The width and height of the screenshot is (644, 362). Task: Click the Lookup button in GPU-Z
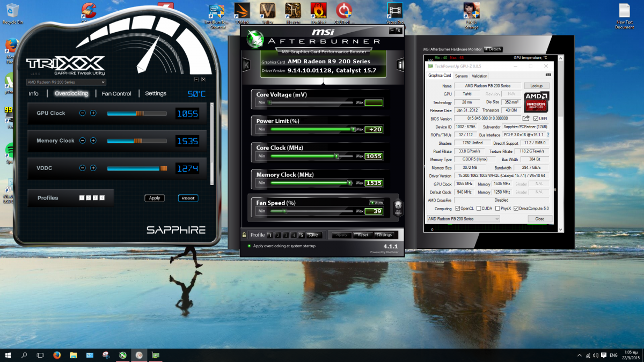pos(537,86)
